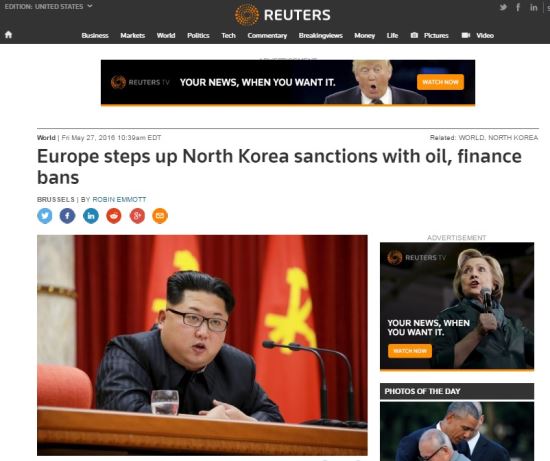550x461 pixels.
Task: Open the Pictures section
Action: 430,35
